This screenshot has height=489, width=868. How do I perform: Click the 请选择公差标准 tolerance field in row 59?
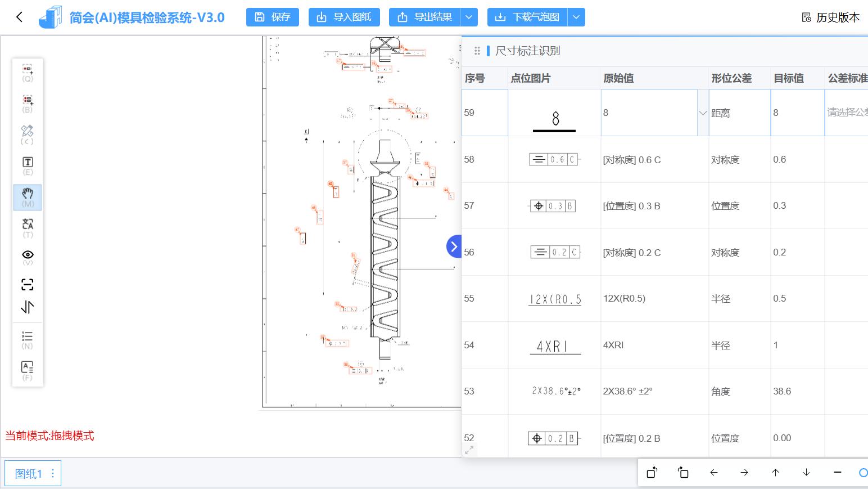click(x=846, y=113)
